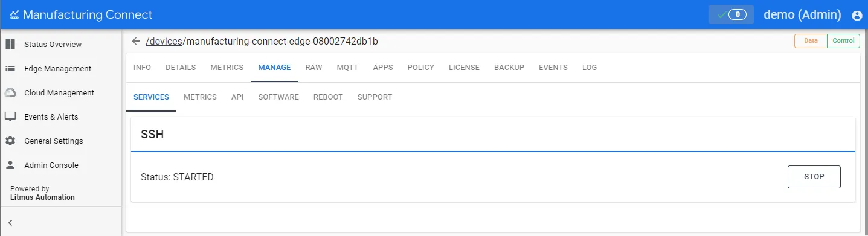Switch to Data mode

[x=811, y=41]
